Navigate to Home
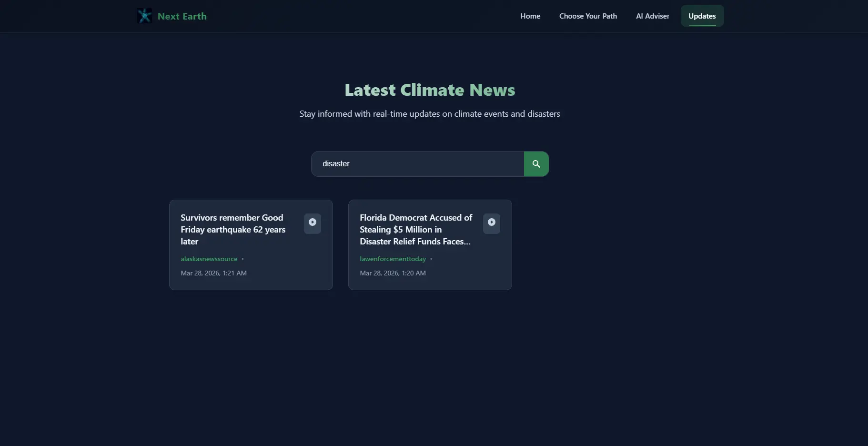The width and height of the screenshot is (868, 446). [530, 16]
